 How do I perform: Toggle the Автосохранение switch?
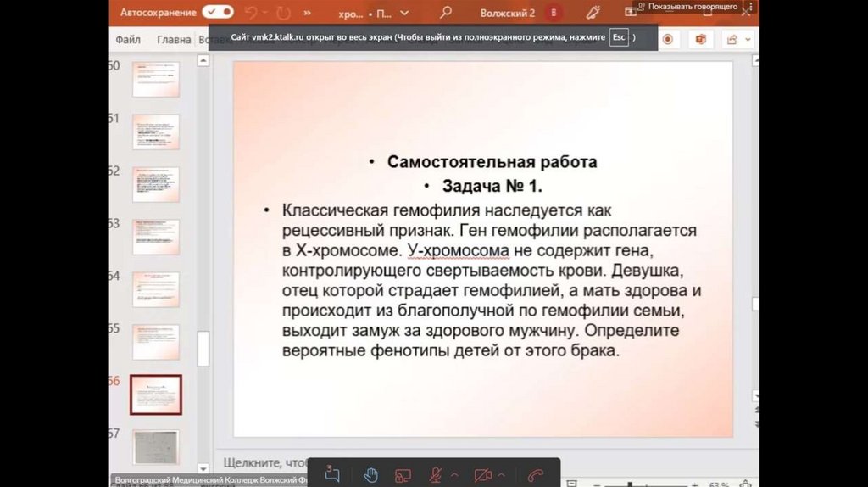click(x=218, y=13)
